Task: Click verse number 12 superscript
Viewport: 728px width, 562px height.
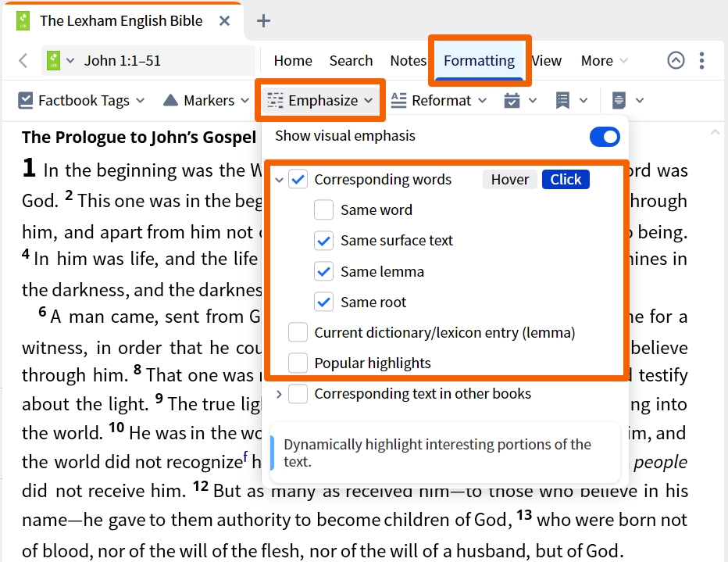Action: pos(201,486)
